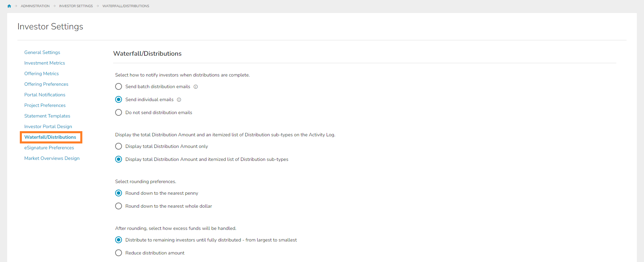Open eSignature Preferences section
The image size is (644, 262).
pos(49,148)
